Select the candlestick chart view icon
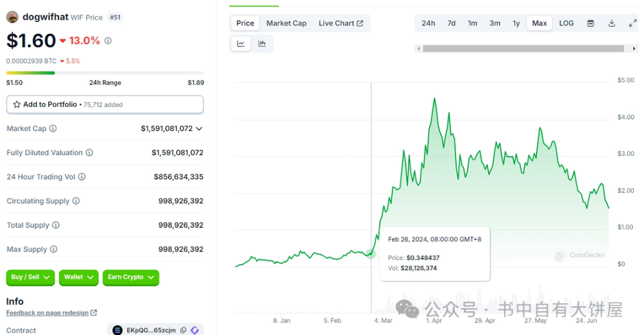Screen dimensions: 644x335 tap(262, 44)
